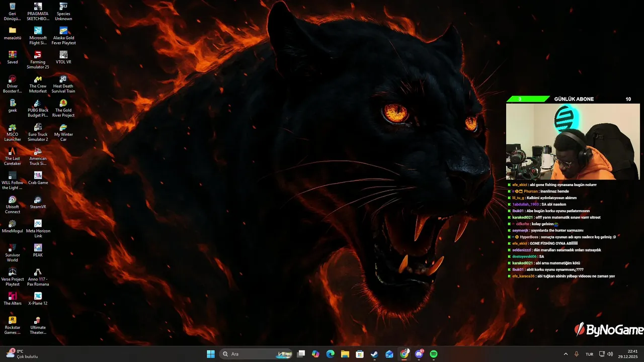Select the Driver Booster desktop shortcut
644x362 pixels.
(13, 84)
